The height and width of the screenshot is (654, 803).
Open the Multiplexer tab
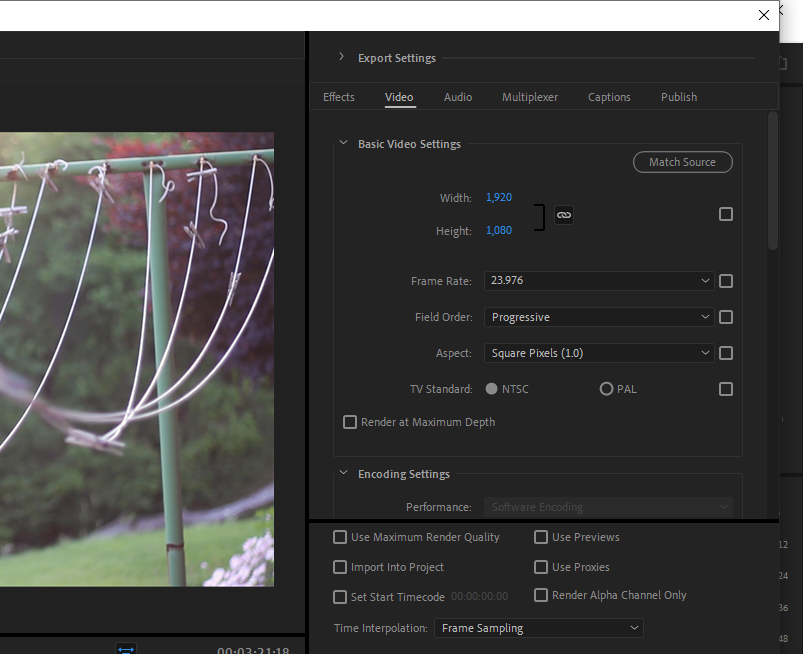[x=529, y=97]
